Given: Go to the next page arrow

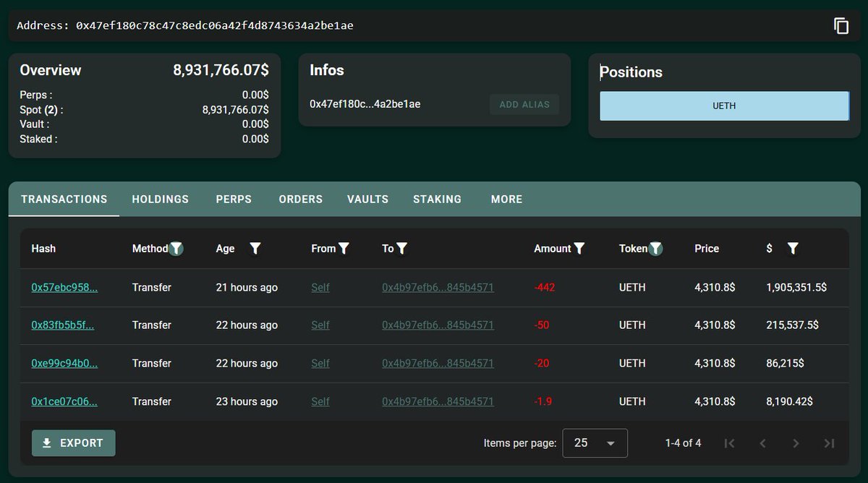Looking at the screenshot, I should [x=796, y=443].
